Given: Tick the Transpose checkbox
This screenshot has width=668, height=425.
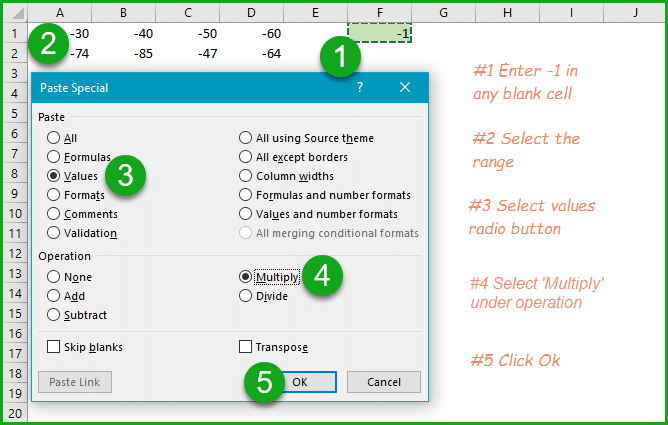Looking at the screenshot, I should [246, 347].
